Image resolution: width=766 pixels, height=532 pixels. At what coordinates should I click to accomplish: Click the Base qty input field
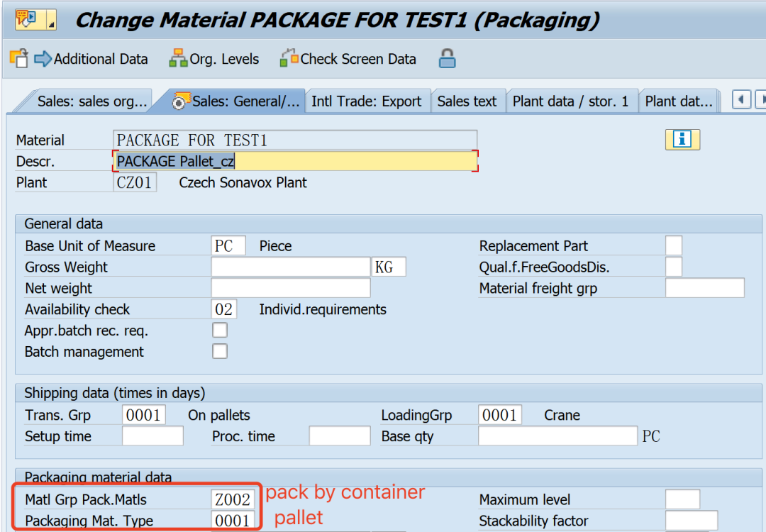(557, 436)
